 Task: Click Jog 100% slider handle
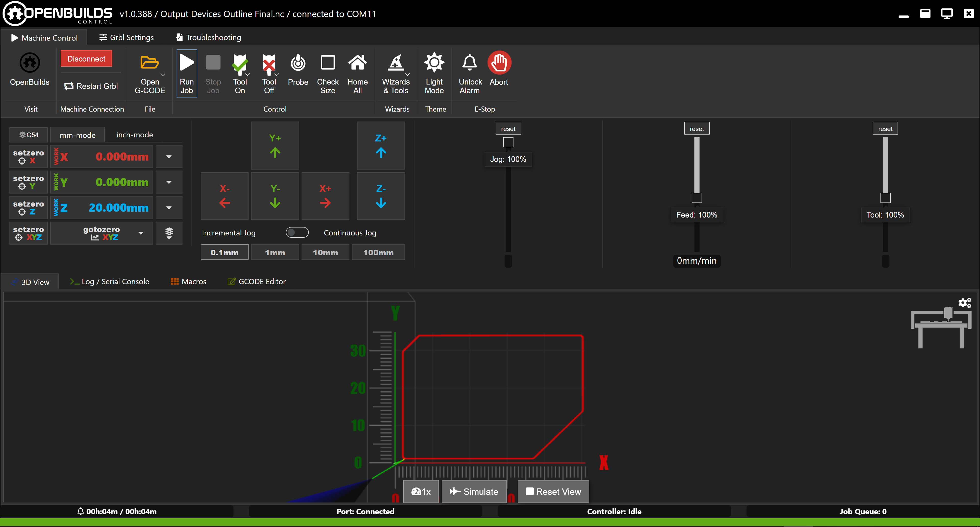[x=508, y=142]
